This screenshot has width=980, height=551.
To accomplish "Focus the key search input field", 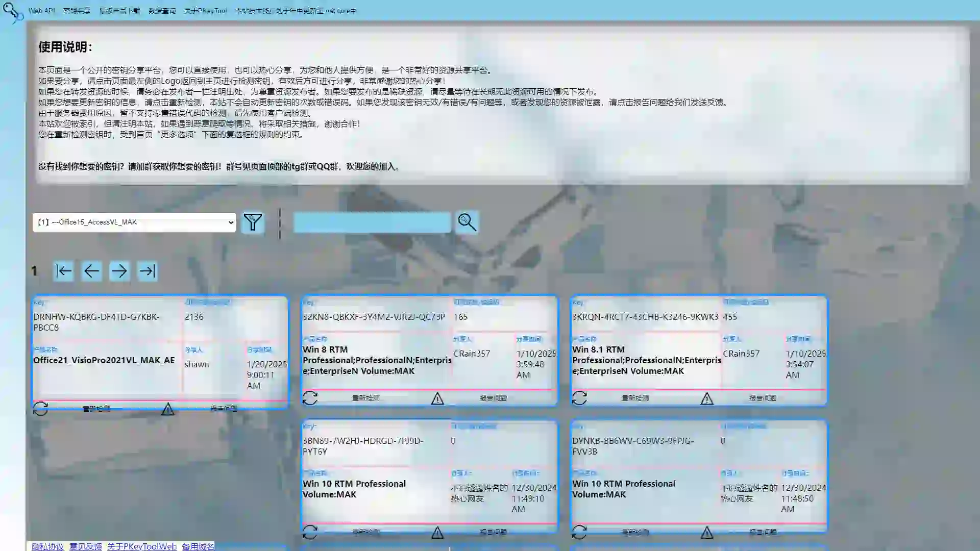I will (372, 222).
